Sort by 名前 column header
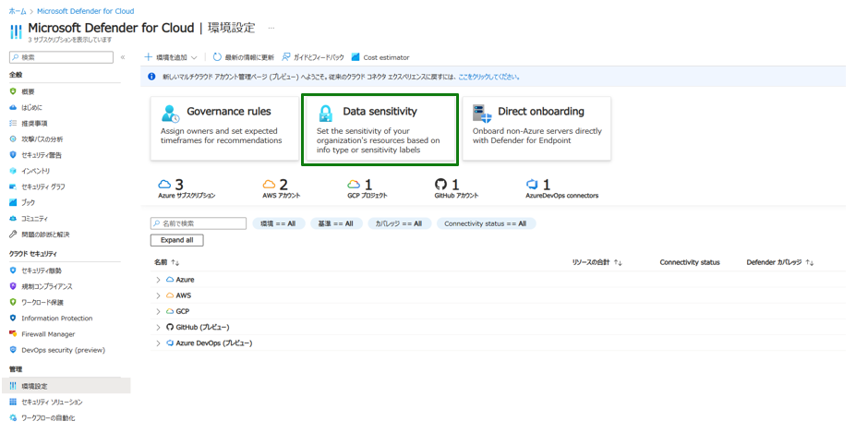The width and height of the screenshot is (868, 433). click(x=166, y=262)
